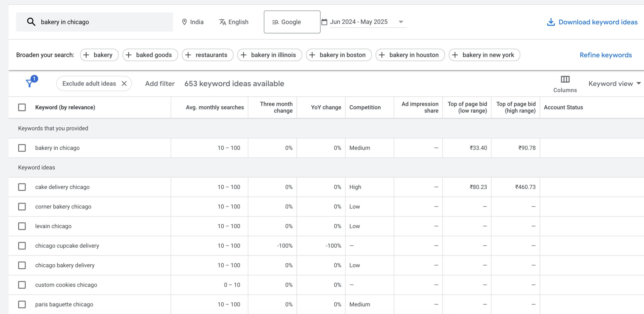Open the Google search network selector

click(292, 22)
